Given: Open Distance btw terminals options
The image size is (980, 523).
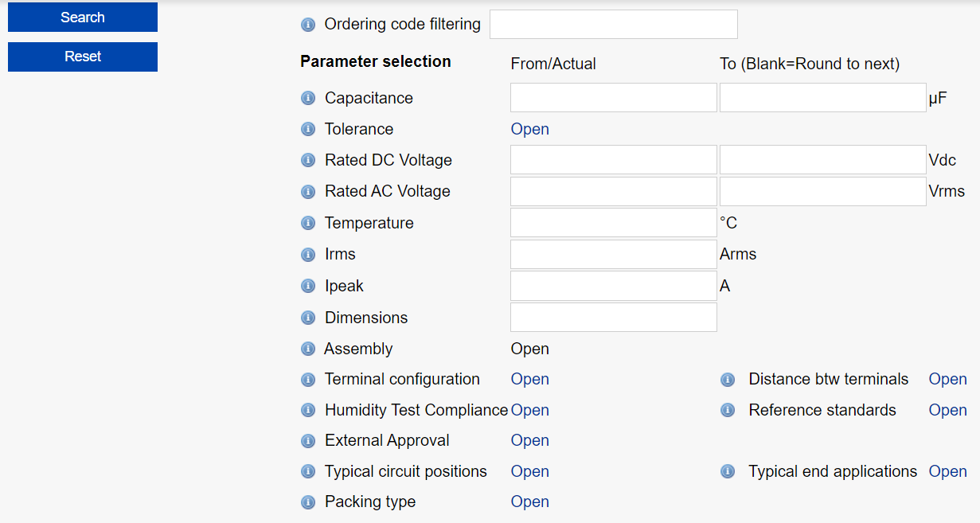Looking at the screenshot, I should (948, 379).
